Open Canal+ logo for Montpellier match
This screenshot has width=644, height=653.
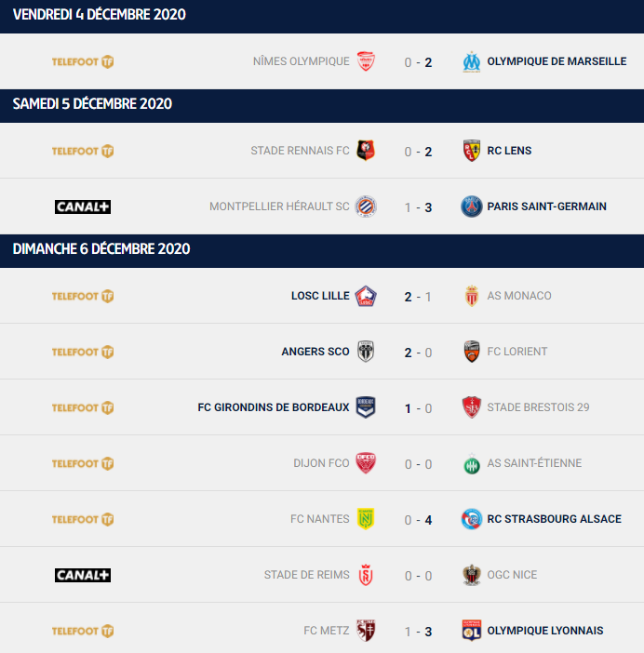coord(83,207)
